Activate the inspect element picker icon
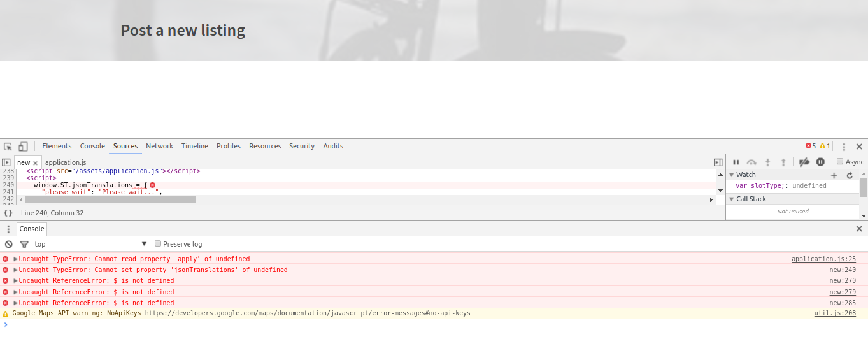 click(8, 147)
